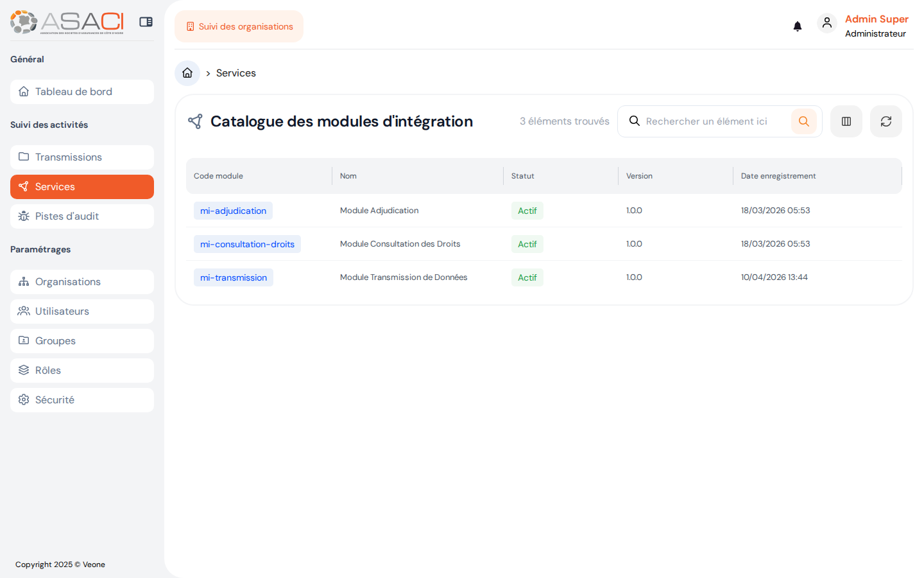The width and height of the screenshot is (924, 578).
Task: Open the mi-adjudication module link
Action: (233, 210)
